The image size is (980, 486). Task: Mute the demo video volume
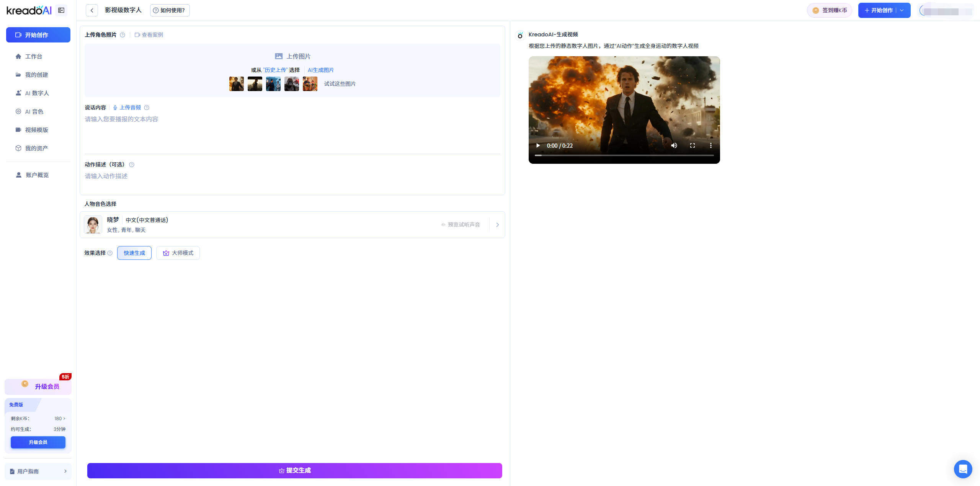(x=674, y=145)
